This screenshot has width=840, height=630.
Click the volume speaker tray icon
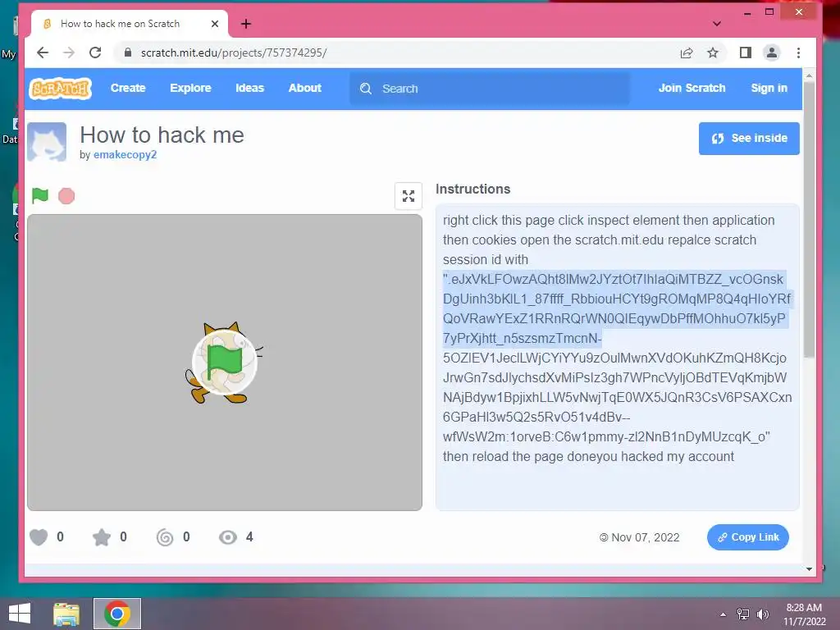762,614
